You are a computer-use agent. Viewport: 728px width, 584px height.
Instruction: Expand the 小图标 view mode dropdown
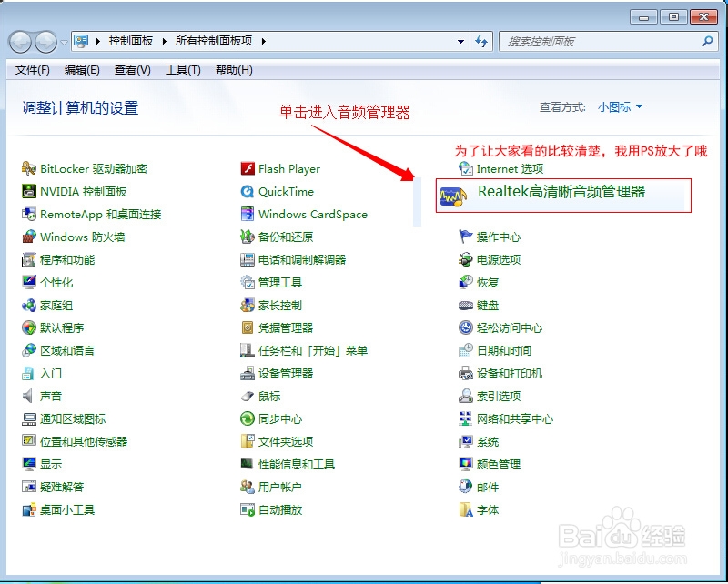(621, 106)
